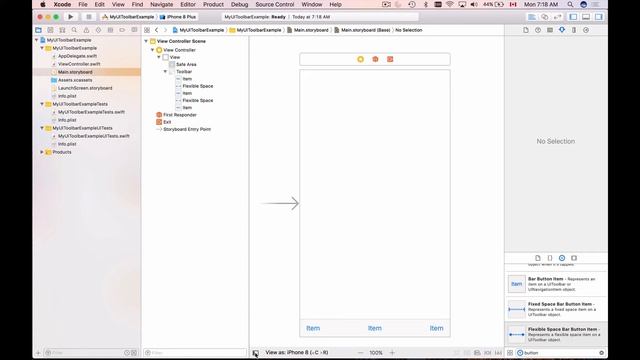Collapse the MyUIToolbarExample project root
640x360 pixels.
click(36, 40)
